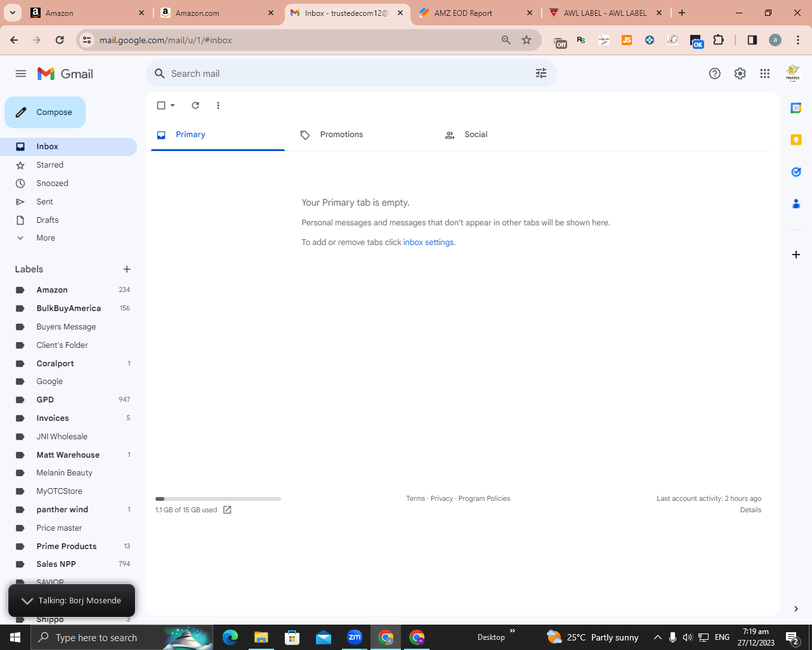This screenshot has height=650, width=812.
Task: Switch to the AMZ EOD Report tab
Action: coord(475,13)
